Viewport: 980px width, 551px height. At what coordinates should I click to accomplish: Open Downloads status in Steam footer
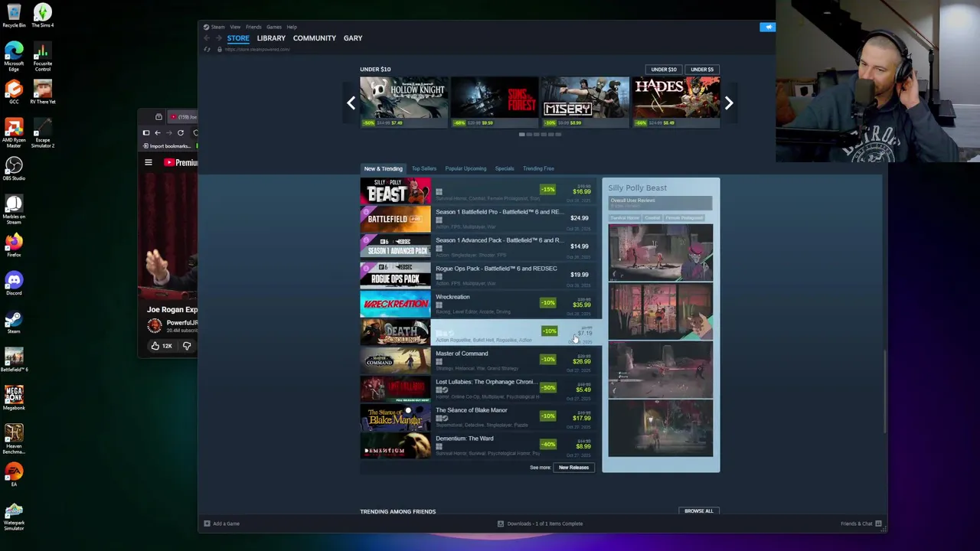tap(540, 523)
